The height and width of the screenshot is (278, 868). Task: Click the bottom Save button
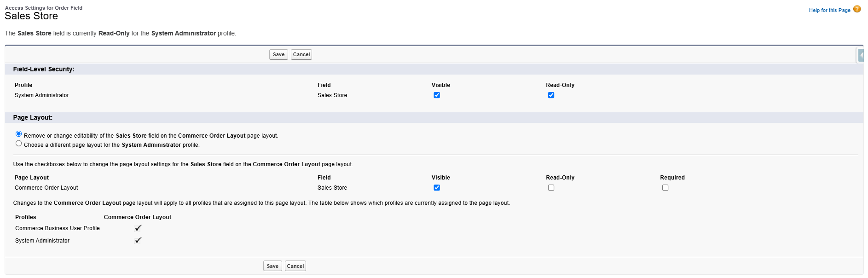[x=272, y=266]
